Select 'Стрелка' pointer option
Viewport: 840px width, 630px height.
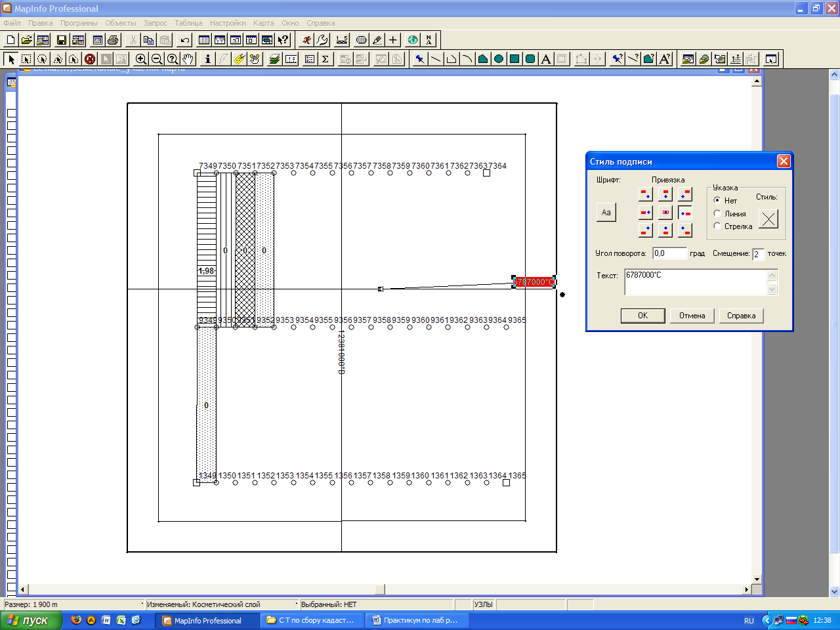pyautogui.click(x=733, y=226)
